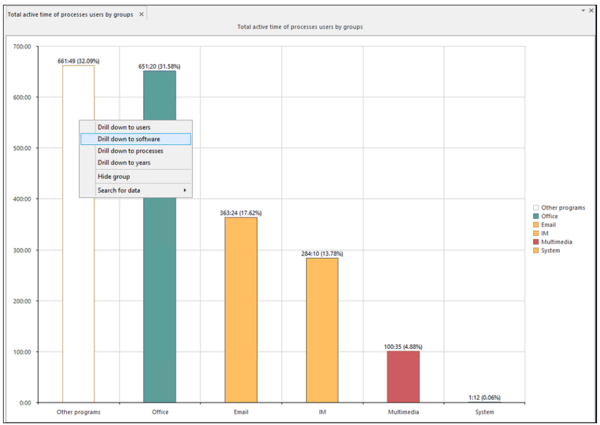Click the System legend label

pos(553,250)
